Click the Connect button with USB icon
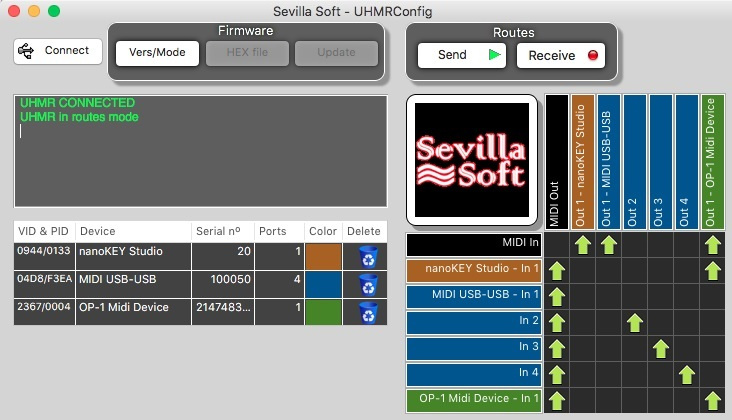 click(x=58, y=51)
